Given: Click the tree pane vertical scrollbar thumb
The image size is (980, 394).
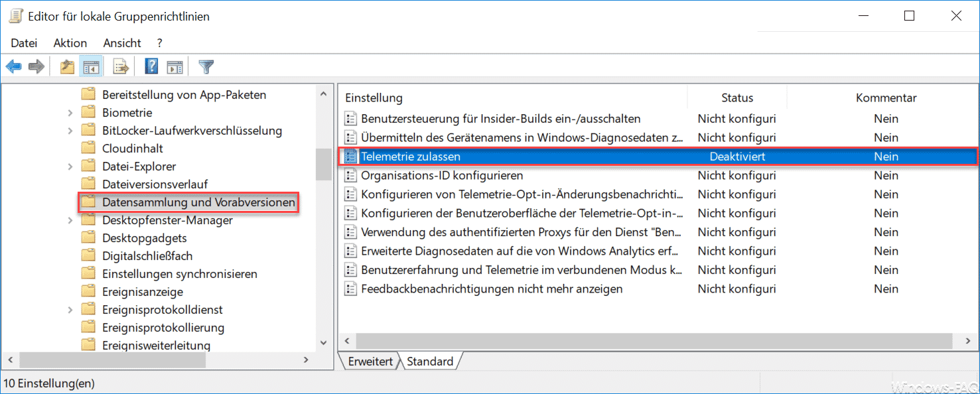Looking at the screenshot, I should coord(323,164).
